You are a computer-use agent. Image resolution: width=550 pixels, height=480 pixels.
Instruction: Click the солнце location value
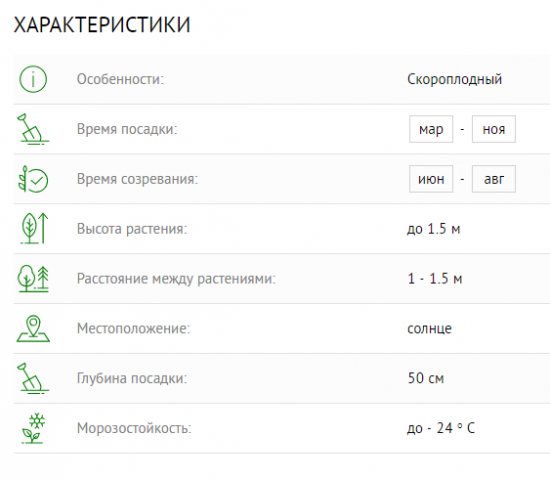(429, 329)
